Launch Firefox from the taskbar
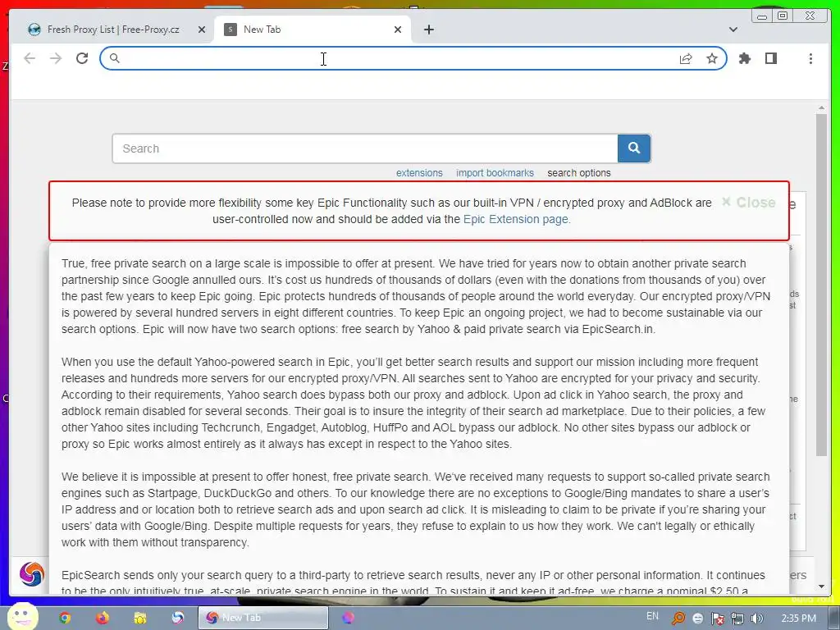Screen dimensions: 840x630 [103, 618]
